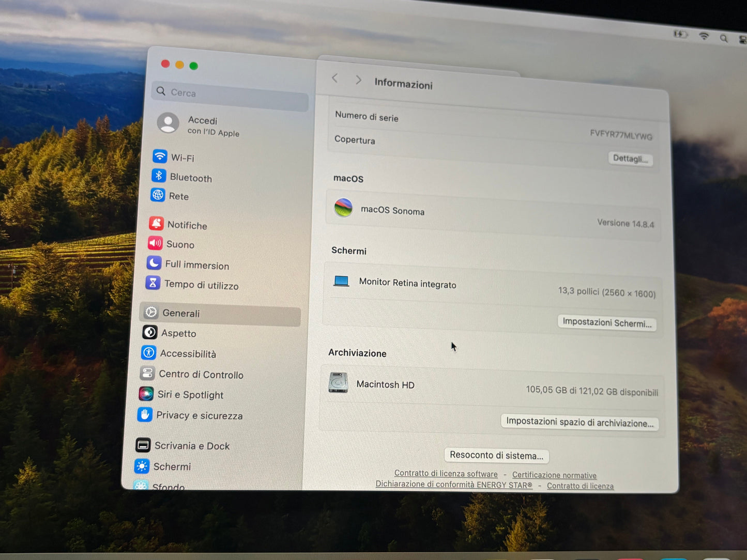Open Certificazione normative link
This screenshot has height=560, width=747.
point(554,475)
